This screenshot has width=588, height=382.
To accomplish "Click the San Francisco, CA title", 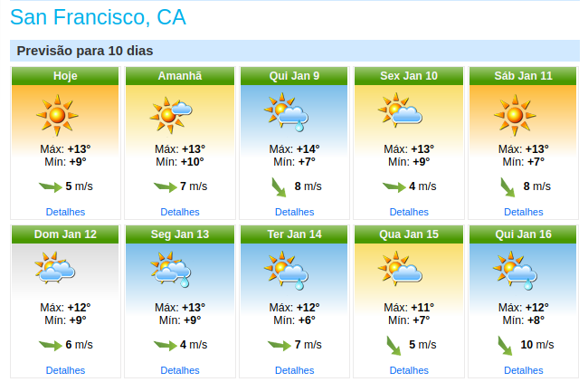I will pos(98,17).
